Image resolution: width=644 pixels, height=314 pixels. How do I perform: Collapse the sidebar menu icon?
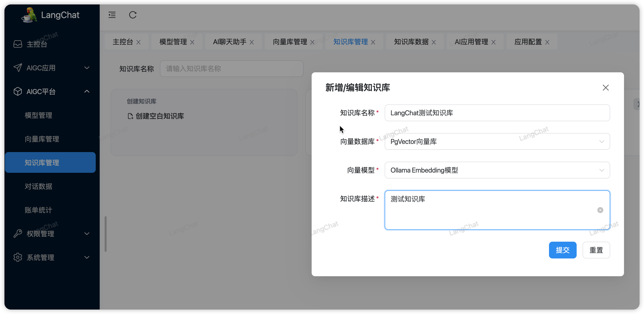(x=112, y=15)
